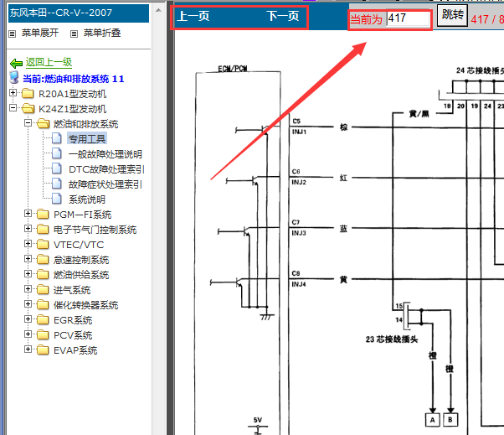Click the 燃油和排放系统 open folder icon
This screenshot has width=504, height=435.
click(x=43, y=123)
